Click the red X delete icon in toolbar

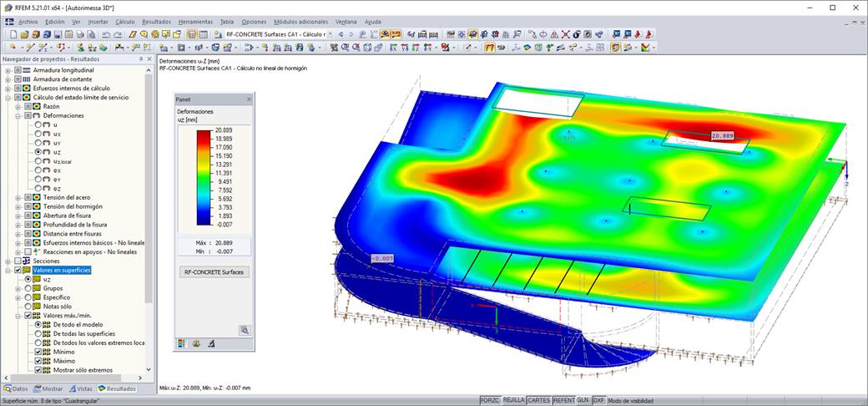(565, 34)
